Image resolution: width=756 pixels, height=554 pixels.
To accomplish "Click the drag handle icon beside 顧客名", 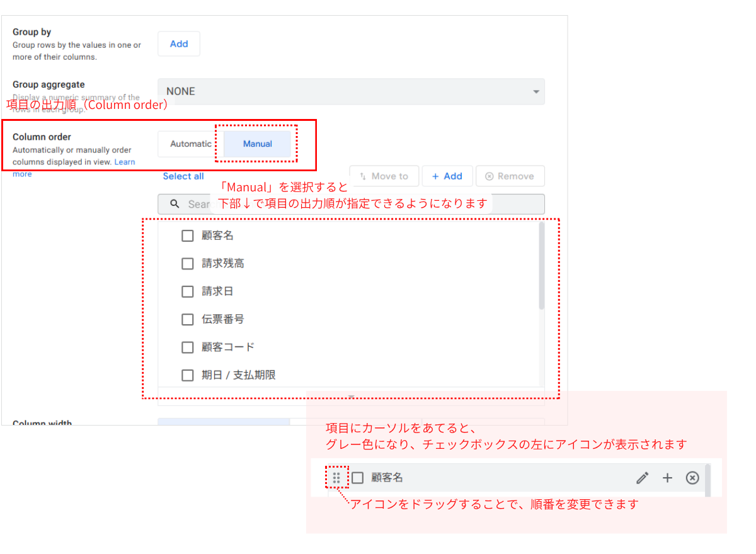I will pyautogui.click(x=337, y=478).
